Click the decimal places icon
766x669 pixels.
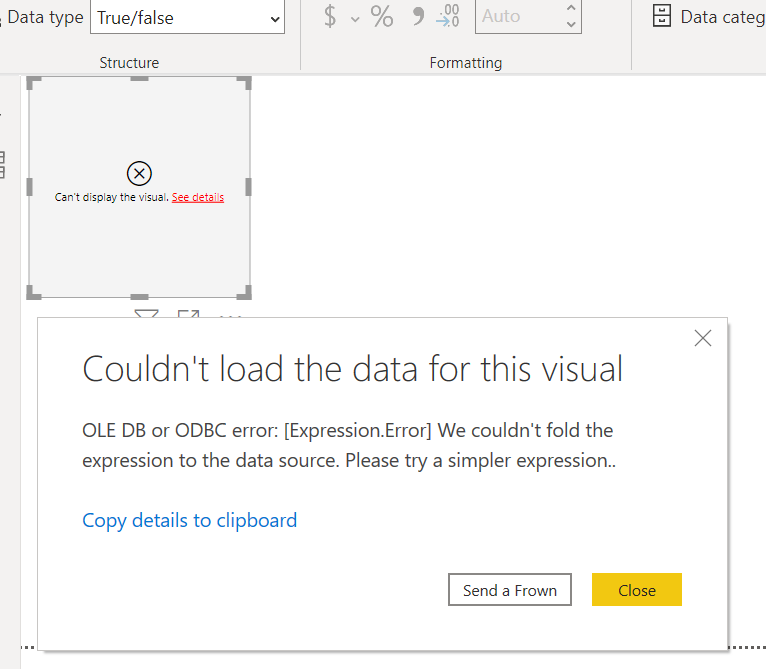tap(448, 16)
